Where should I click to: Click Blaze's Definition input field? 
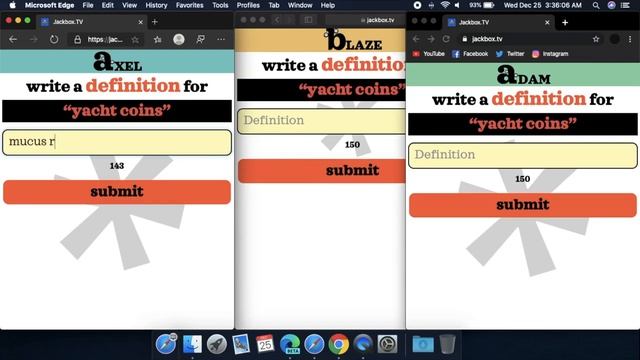pyautogui.click(x=322, y=121)
